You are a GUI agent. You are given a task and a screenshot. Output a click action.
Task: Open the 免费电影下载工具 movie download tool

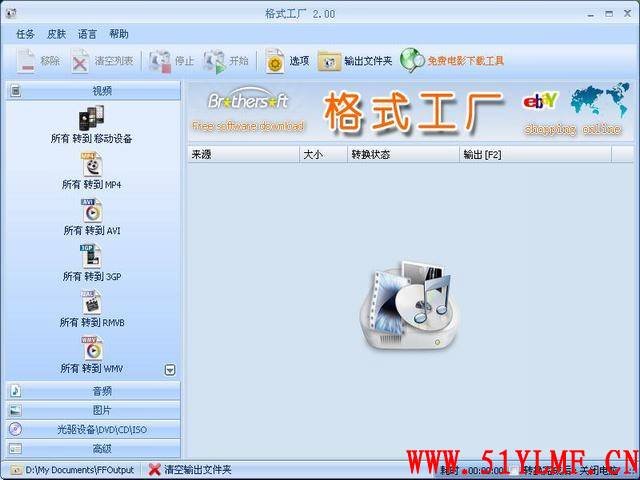point(452,61)
